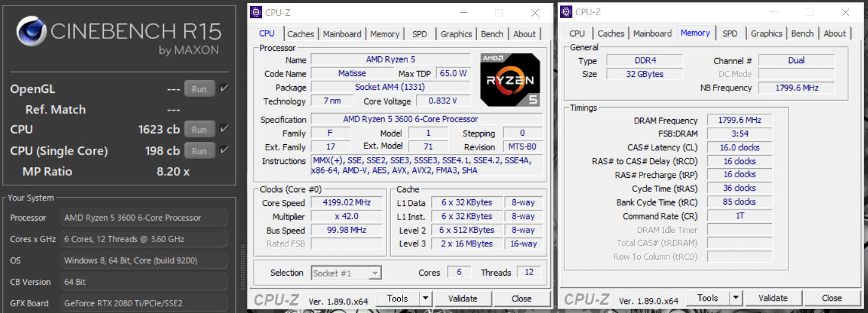Click the Core Voltage 0.832 V value

tap(443, 101)
